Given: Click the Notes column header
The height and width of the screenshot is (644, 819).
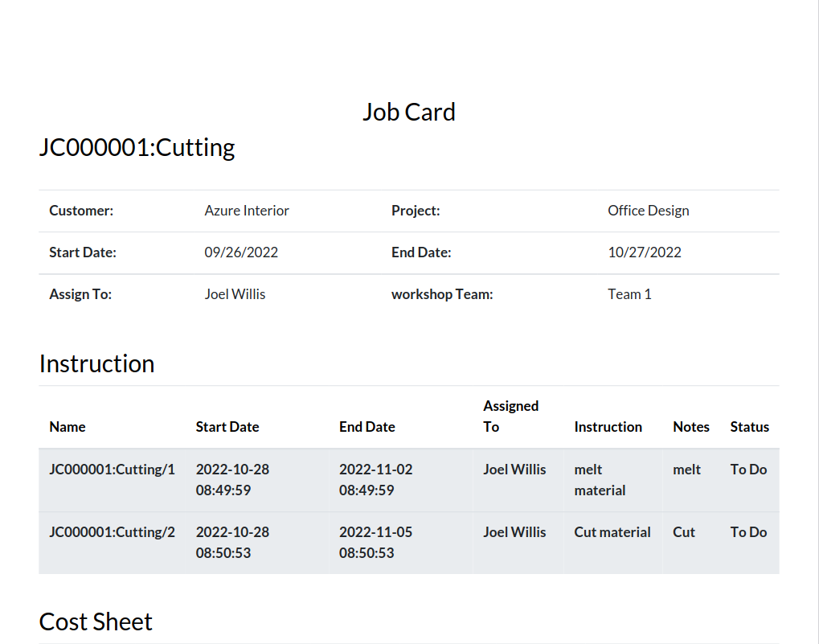Looking at the screenshot, I should [x=691, y=427].
